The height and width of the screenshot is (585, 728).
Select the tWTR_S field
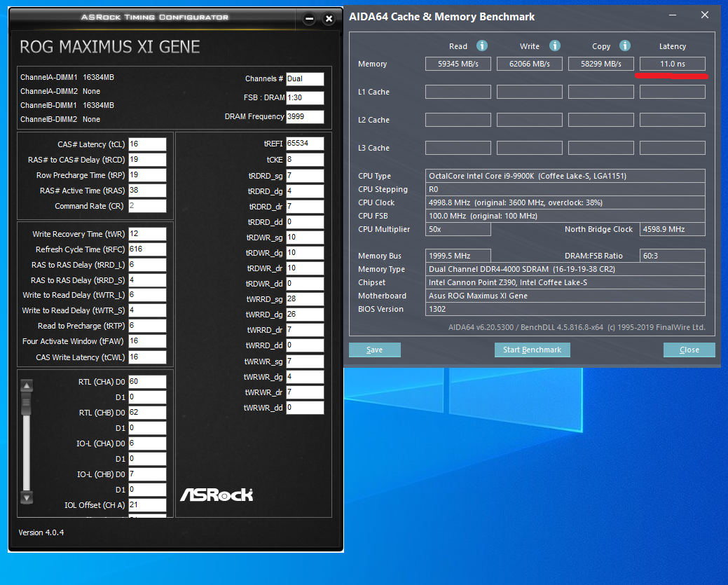pyautogui.click(x=147, y=310)
